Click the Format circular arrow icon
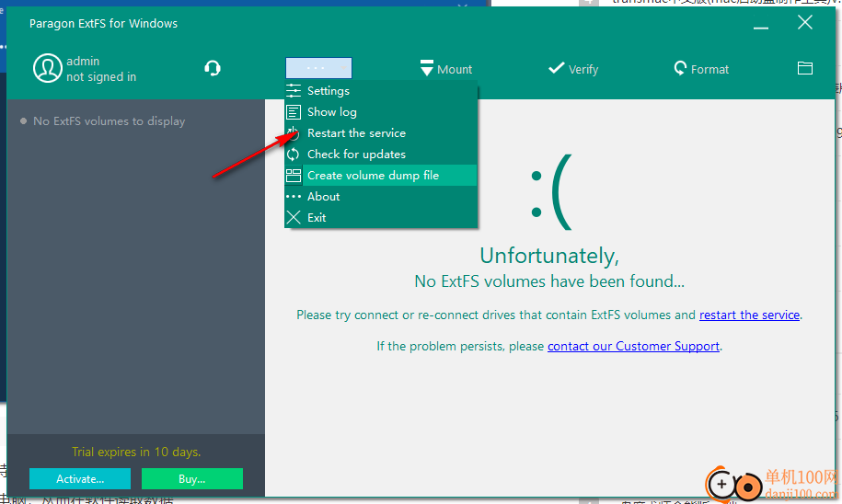 680,68
